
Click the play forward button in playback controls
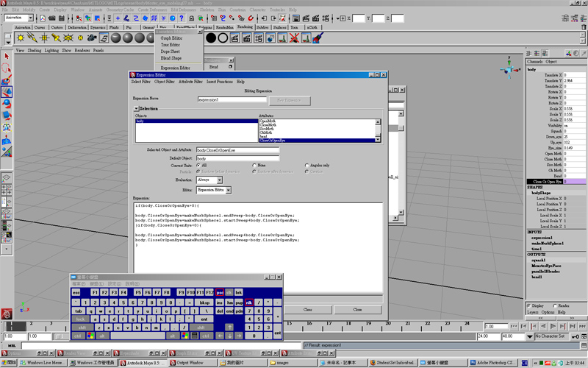(553, 326)
